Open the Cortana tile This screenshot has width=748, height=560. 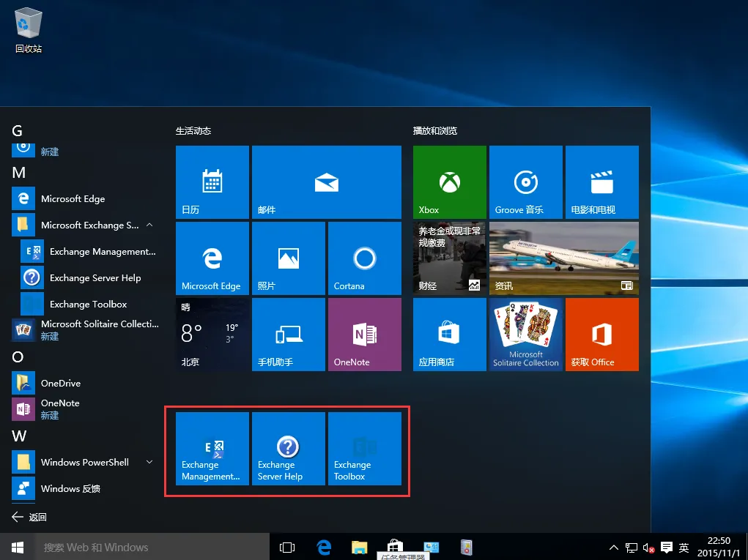[364, 258]
